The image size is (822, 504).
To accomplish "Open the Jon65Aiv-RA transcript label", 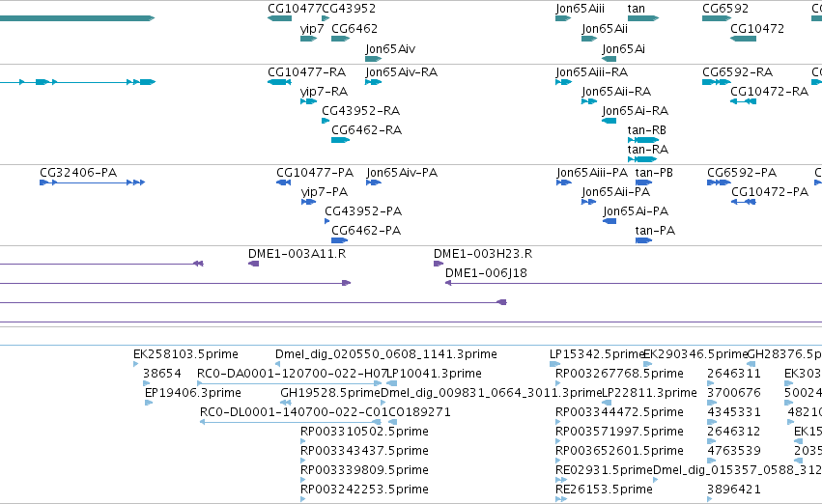I will coord(402,71).
